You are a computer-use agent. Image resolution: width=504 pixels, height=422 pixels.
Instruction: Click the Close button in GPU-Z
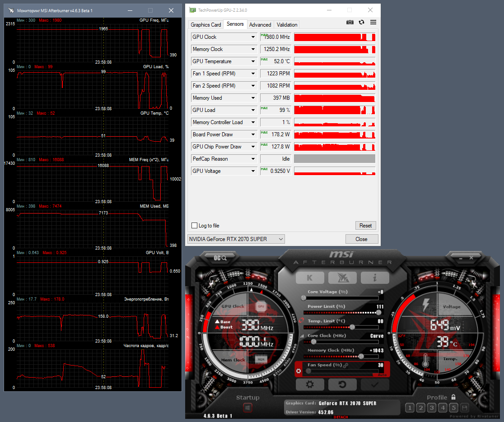pos(361,239)
